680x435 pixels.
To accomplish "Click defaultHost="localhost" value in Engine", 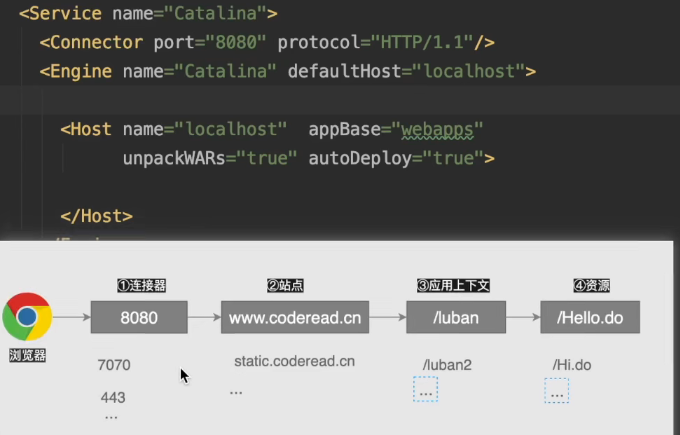I will 469,72.
